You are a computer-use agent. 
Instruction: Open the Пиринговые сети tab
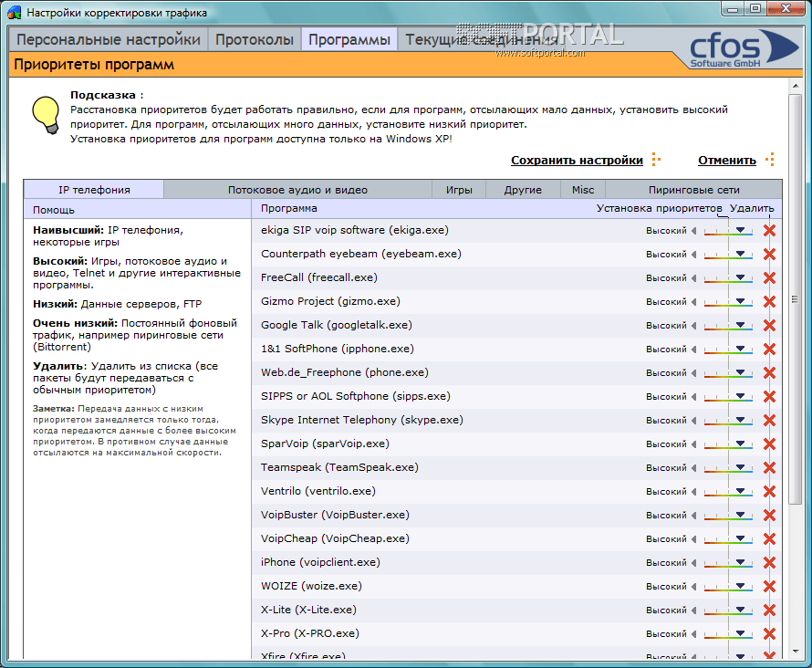pos(694,190)
